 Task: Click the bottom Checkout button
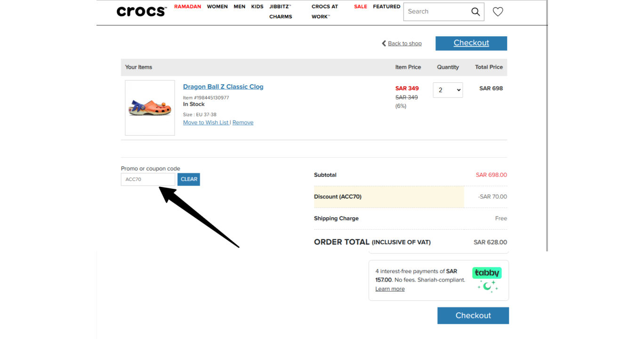point(473,315)
